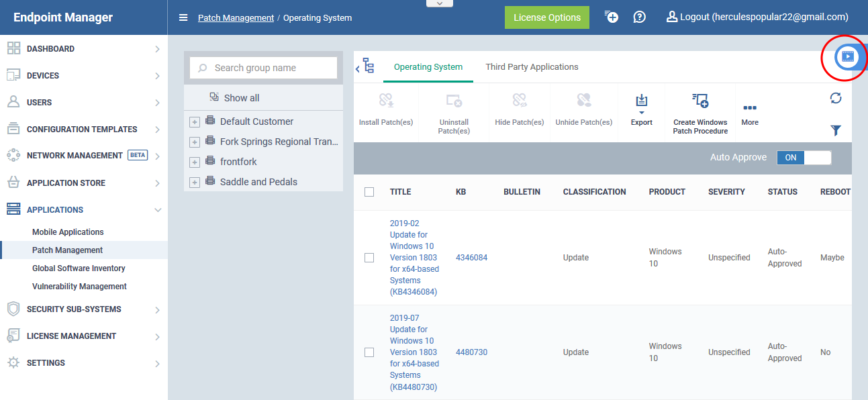Open the add task icon in header
The width and height of the screenshot is (868, 400).
611,17
